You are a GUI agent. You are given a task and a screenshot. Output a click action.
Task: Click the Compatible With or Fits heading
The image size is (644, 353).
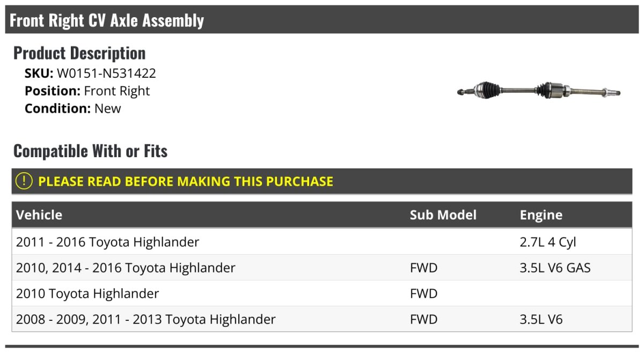click(90, 151)
